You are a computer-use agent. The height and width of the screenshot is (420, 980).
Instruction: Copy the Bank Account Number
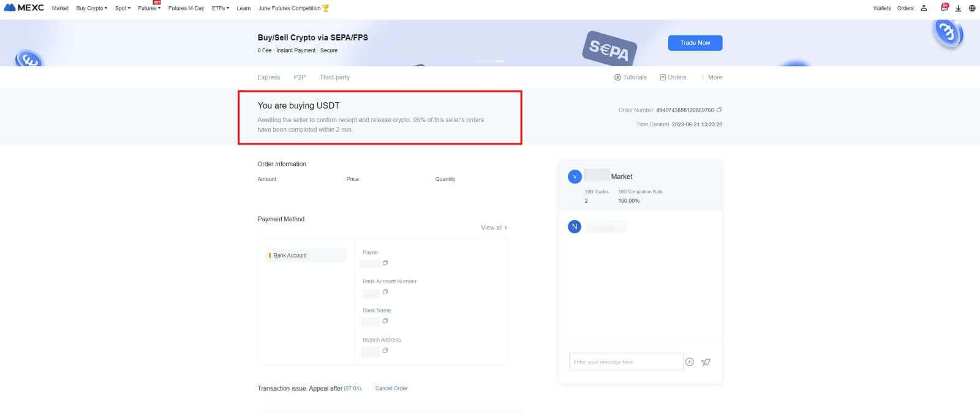pos(385,292)
